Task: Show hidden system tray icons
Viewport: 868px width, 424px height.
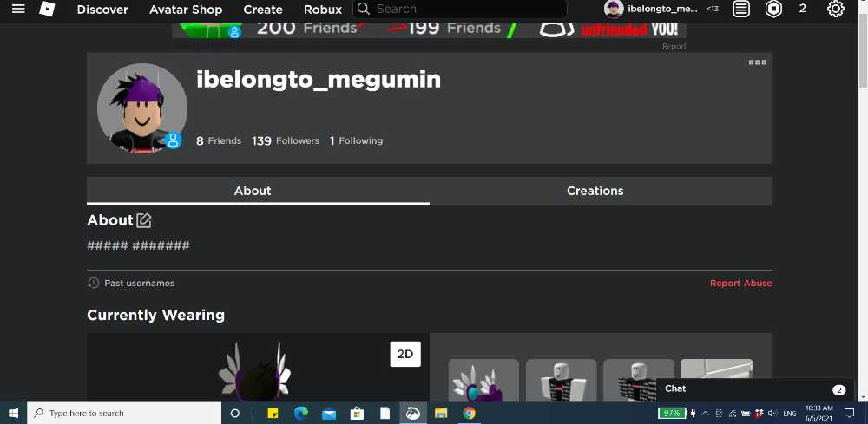Action: pyautogui.click(x=705, y=414)
